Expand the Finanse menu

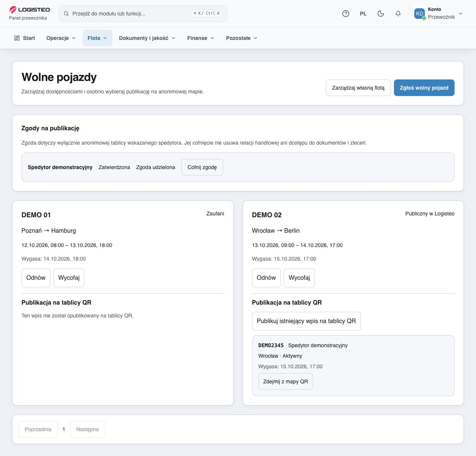(201, 38)
